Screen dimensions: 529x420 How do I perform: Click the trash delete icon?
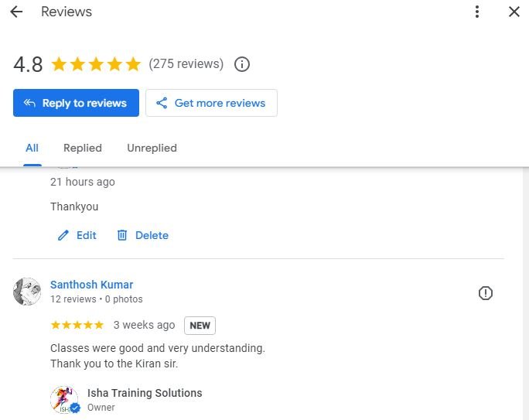tap(122, 235)
